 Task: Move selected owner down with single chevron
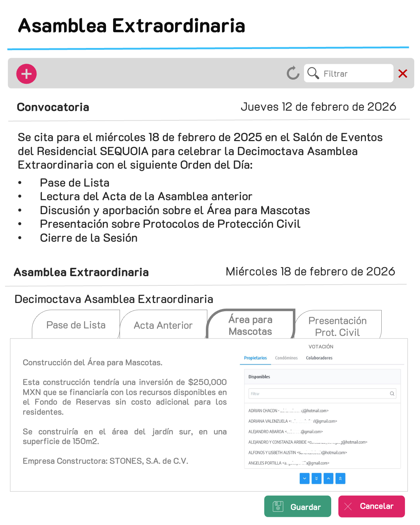[304, 478]
